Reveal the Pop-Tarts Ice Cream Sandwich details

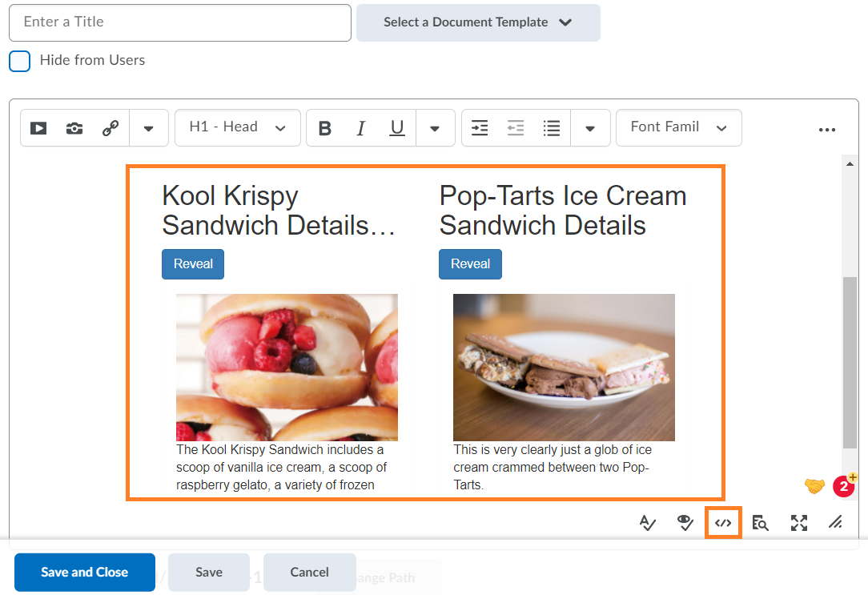click(x=470, y=263)
